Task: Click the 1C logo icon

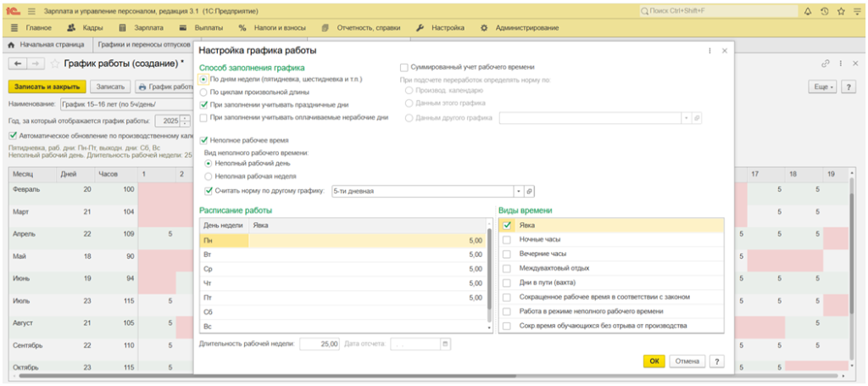Action: click(13, 11)
